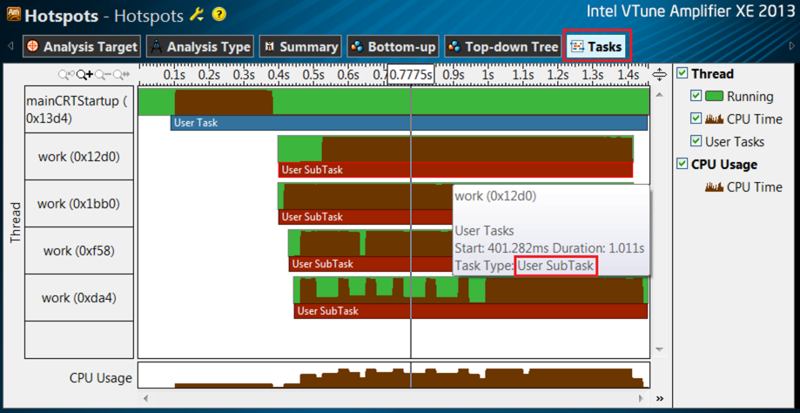Viewport: 800px width, 413px height.
Task: Click User SubTask bar of work (0x1bb0)
Action: coord(365,217)
